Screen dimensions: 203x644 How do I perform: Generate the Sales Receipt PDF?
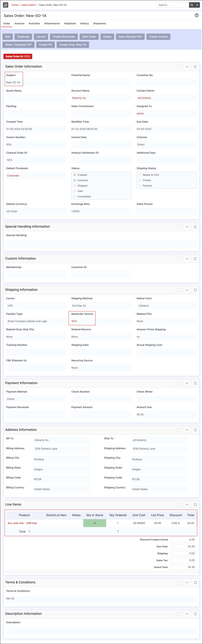coord(130,37)
